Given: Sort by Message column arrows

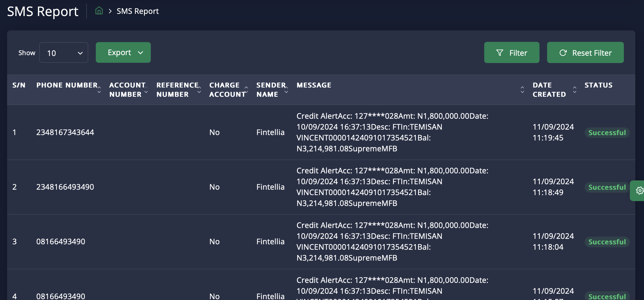Looking at the screenshot, I should point(522,90).
